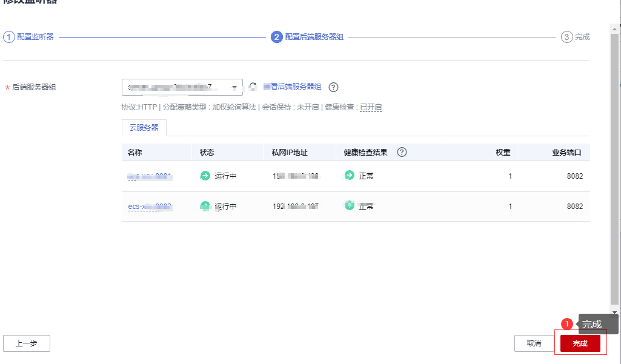Open first server name link in table
This screenshot has height=364, width=621.
pos(150,176)
